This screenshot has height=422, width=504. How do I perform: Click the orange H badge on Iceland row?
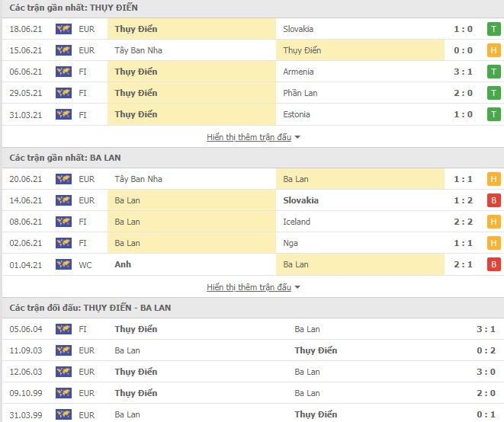tap(494, 222)
